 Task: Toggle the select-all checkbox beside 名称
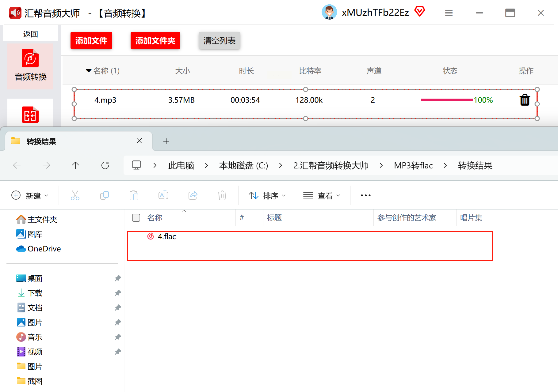[x=136, y=218]
